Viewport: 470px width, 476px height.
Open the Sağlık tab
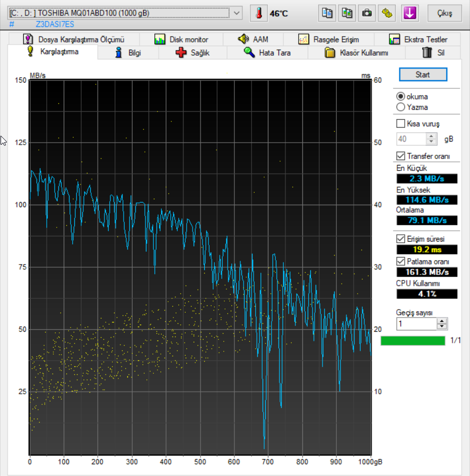[193, 53]
